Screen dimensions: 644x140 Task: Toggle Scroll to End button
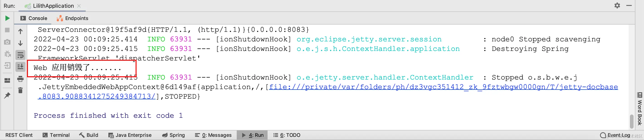(20, 67)
